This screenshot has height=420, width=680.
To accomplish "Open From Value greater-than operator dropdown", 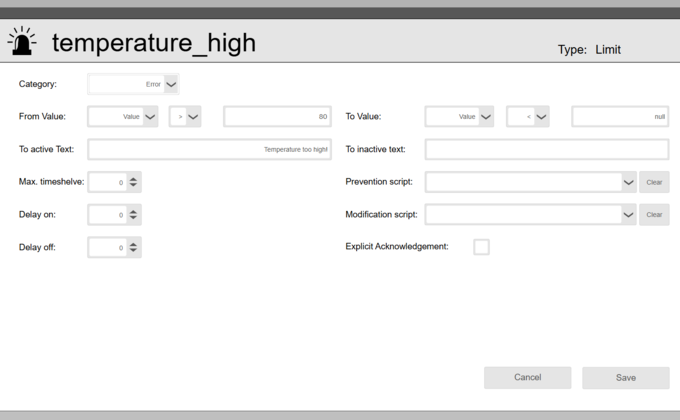I will (x=185, y=117).
